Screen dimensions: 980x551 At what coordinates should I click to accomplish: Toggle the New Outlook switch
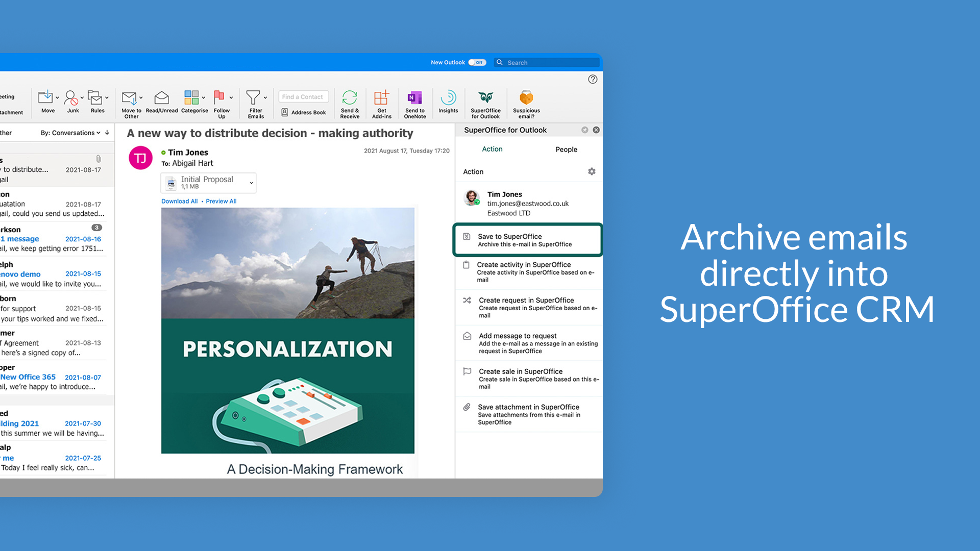click(x=477, y=62)
